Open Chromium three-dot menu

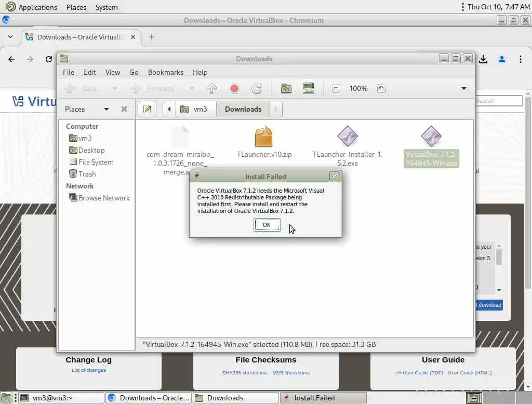521,59
